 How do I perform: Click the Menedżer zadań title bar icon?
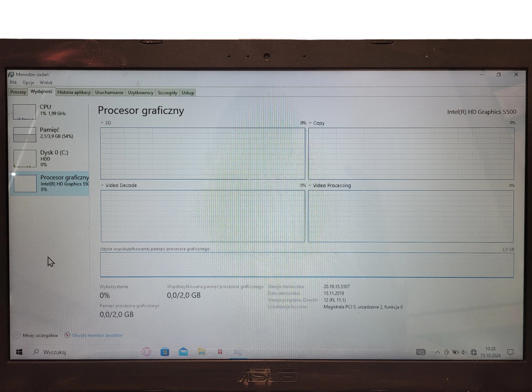[x=11, y=74]
